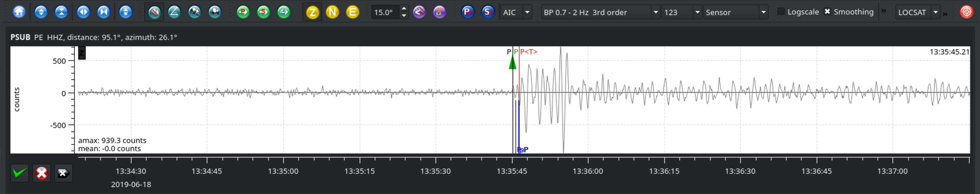This screenshot has height=194, width=980.
Task: Click the 15.0° distance input field
Action: click(386, 12)
